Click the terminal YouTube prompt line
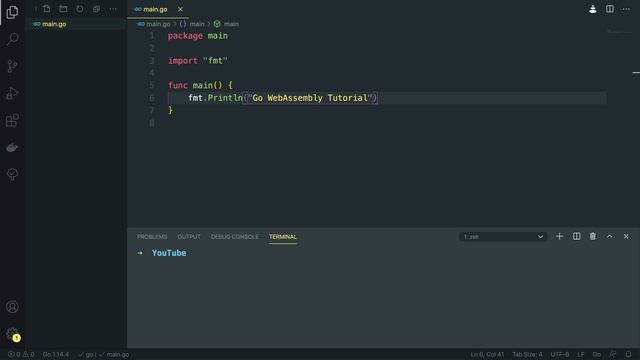Image resolution: width=640 pixels, height=360 pixels. 162,253
